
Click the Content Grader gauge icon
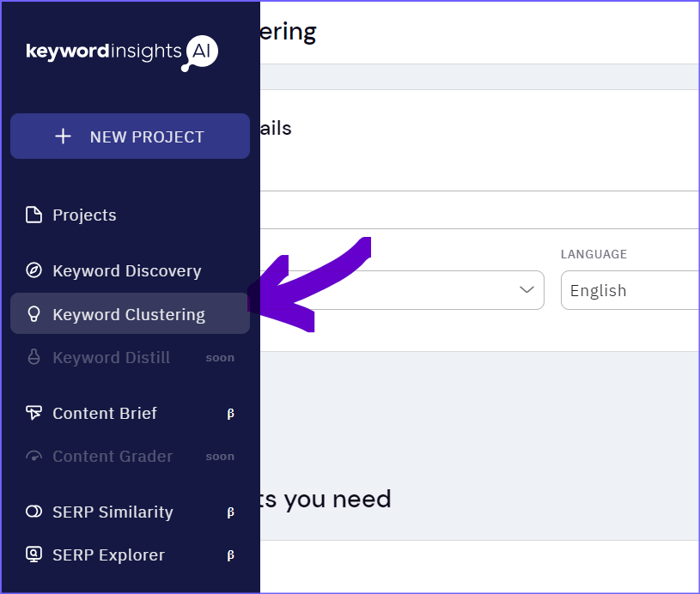34,456
